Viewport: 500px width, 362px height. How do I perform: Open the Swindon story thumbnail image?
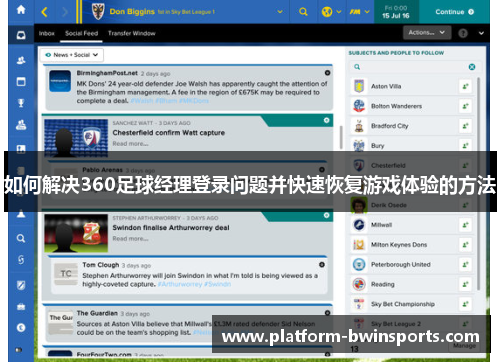click(x=76, y=233)
